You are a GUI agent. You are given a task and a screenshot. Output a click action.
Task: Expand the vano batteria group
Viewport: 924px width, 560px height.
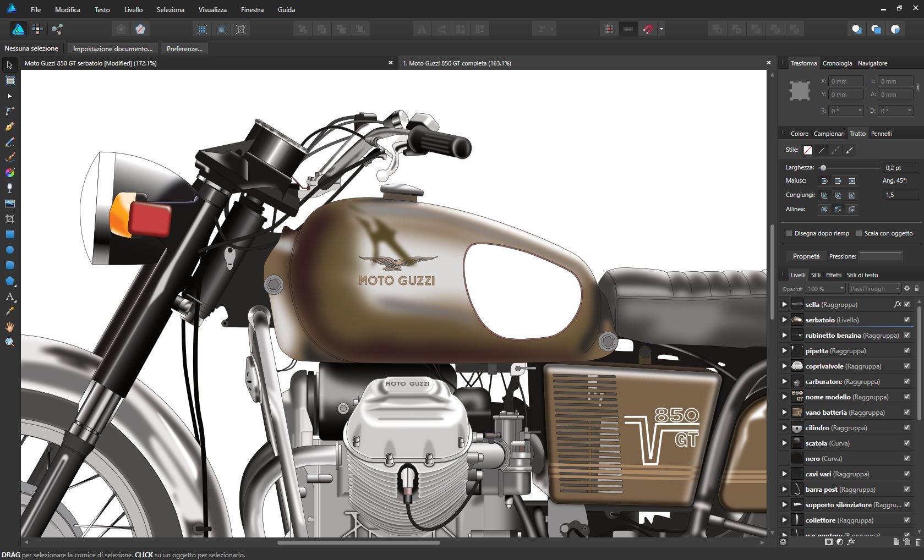click(x=785, y=412)
